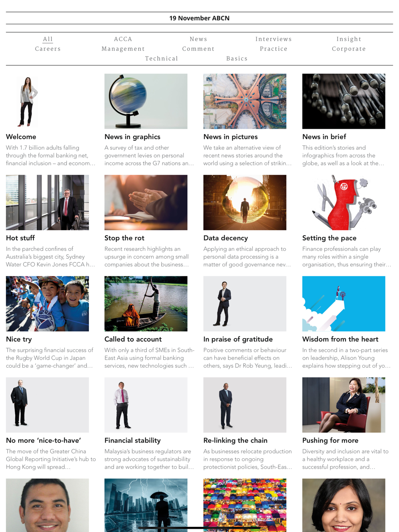Tap the blue rocket illustration thumbnail
The height and width of the screenshot is (532, 399).
(344, 304)
